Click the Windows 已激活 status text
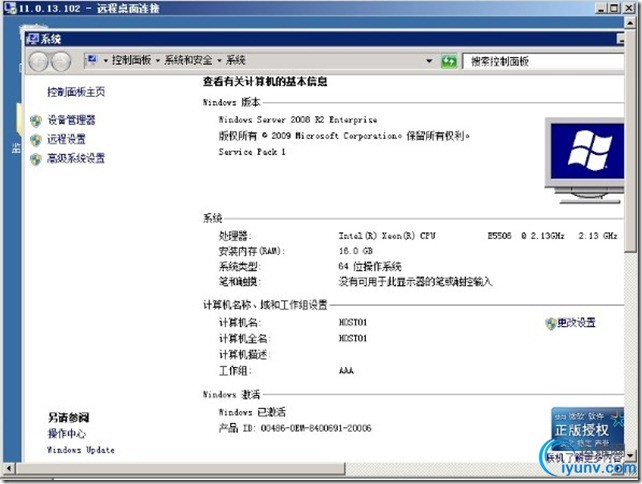 coord(252,412)
